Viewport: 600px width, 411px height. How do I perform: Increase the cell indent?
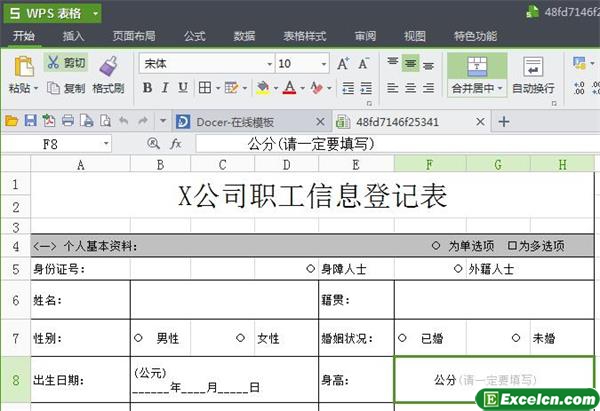(366, 88)
